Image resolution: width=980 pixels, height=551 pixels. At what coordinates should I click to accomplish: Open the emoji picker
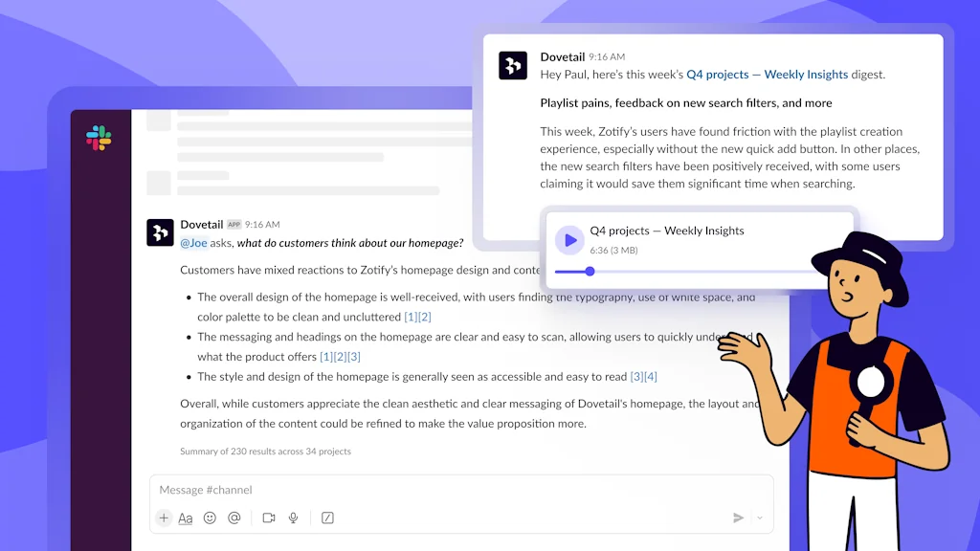pos(211,518)
